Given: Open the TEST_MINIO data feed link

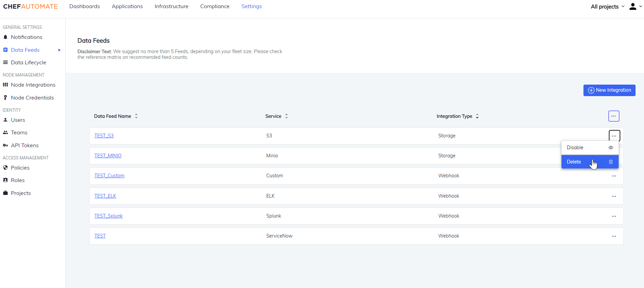Looking at the screenshot, I should [108, 156].
